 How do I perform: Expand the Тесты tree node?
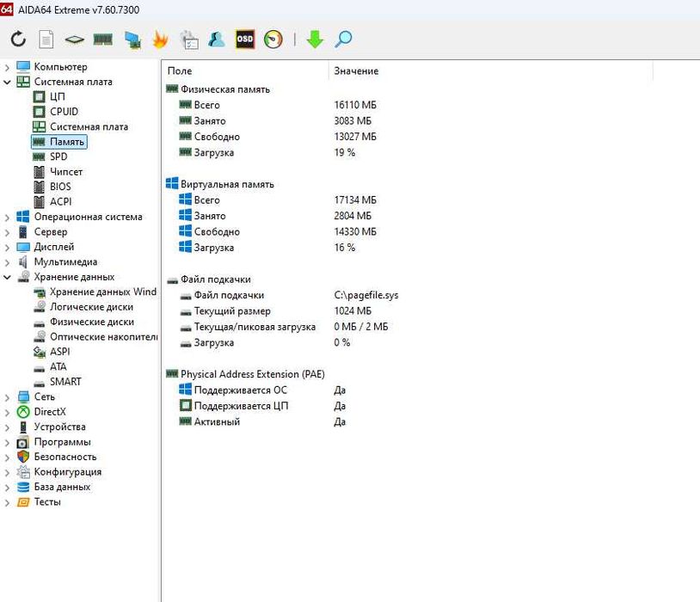pos(7,502)
